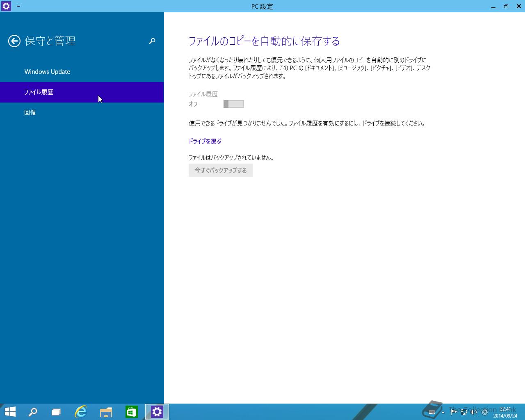
Task: Click the オフ status label
Action: pyautogui.click(x=193, y=104)
